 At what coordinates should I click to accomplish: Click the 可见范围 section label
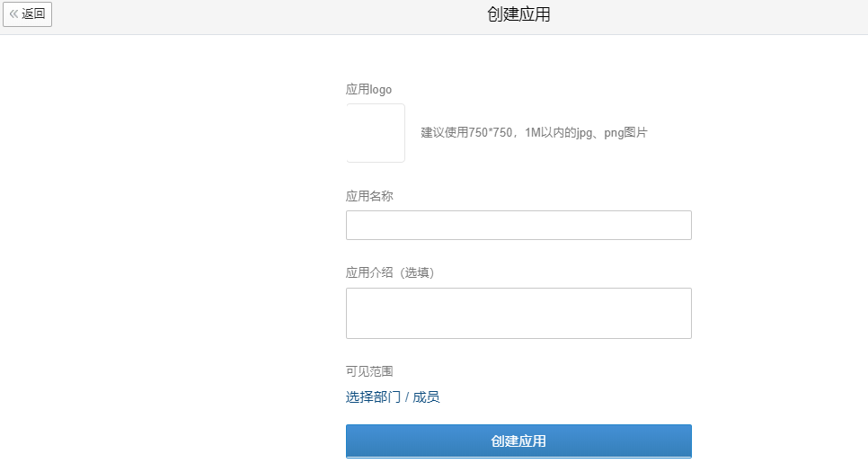click(x=369, y=371)
